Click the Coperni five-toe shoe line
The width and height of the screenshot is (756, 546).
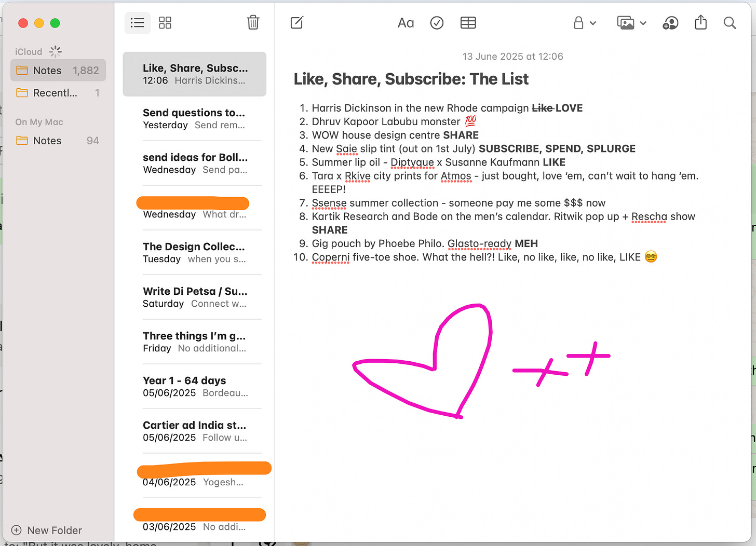484,257
